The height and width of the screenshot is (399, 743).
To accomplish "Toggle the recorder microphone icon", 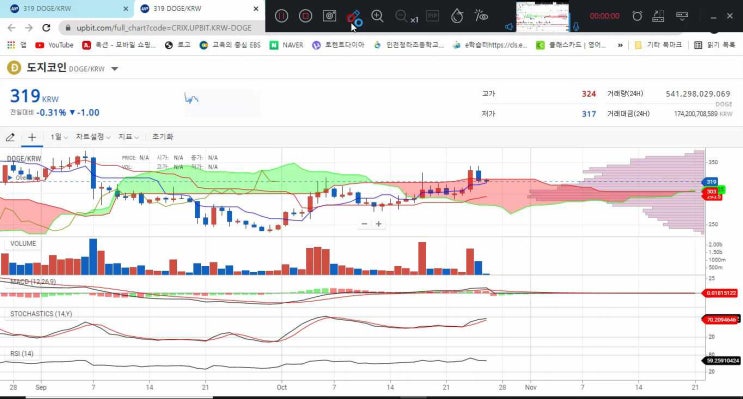I will [x=576, y=27].
